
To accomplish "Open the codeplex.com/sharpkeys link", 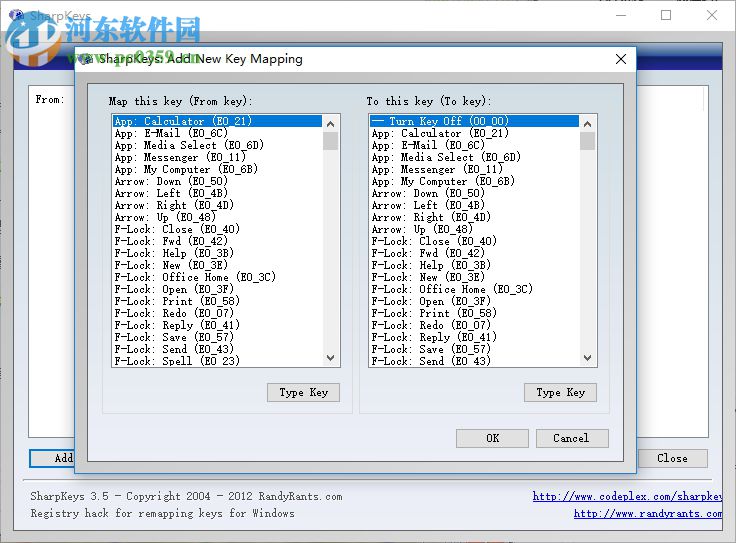I will tap(628, 496).
